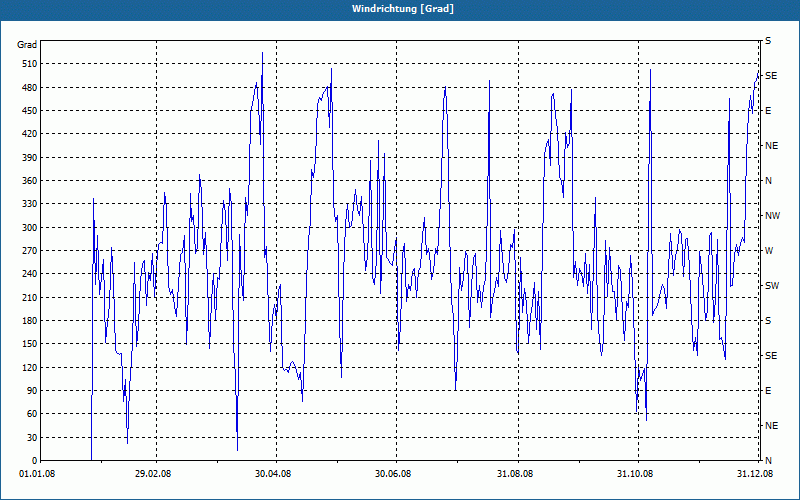The image size is (800, 500).
Task: Click the Windrichtung [Grad] chart title
Action: click(x=400, y=8)
